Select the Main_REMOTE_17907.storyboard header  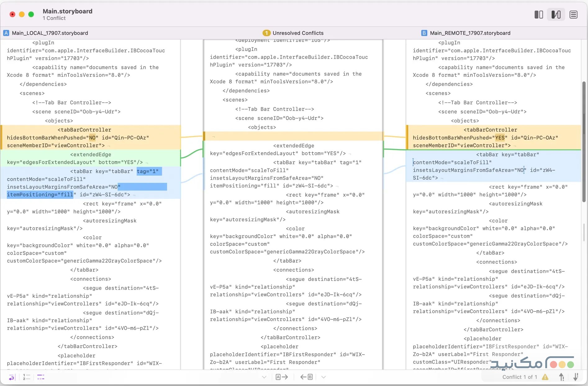[470, 33]
